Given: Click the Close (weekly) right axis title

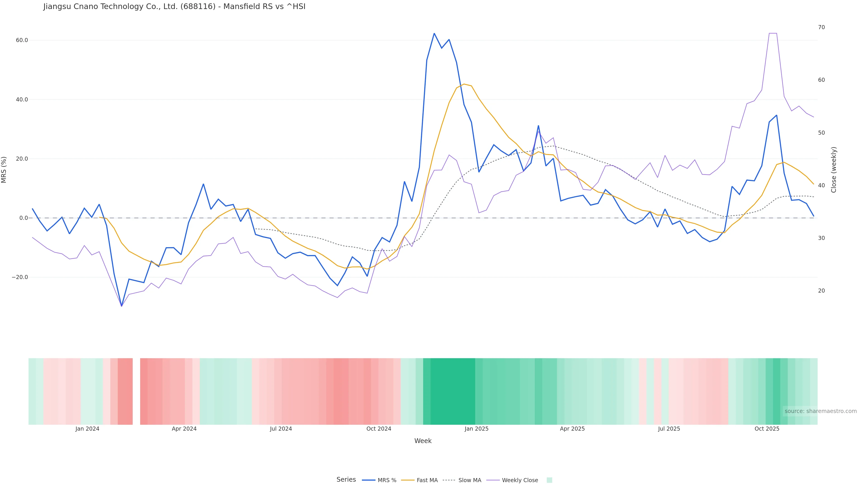Looking at the screenshot, I should (x=834, y=170).
